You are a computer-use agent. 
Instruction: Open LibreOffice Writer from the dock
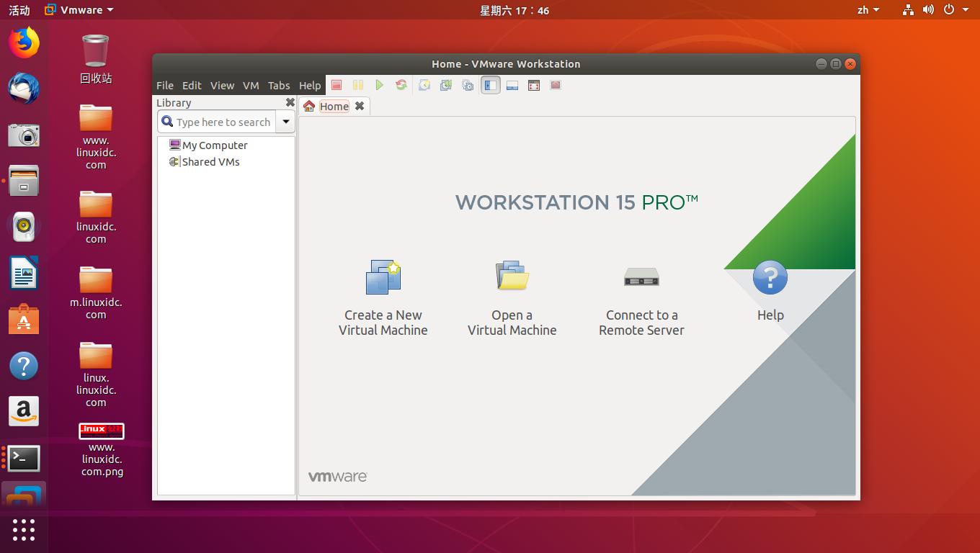pyautogui.click(x=24, y=273)
